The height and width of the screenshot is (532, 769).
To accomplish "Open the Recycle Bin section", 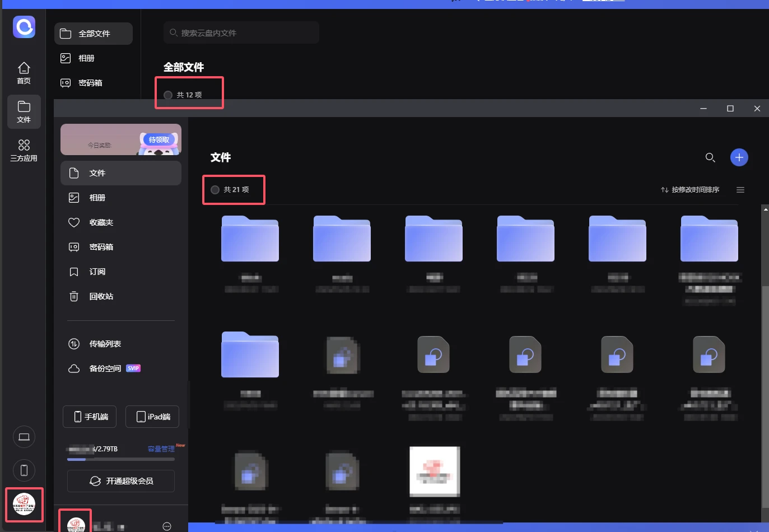I will [x=101, y=296].
